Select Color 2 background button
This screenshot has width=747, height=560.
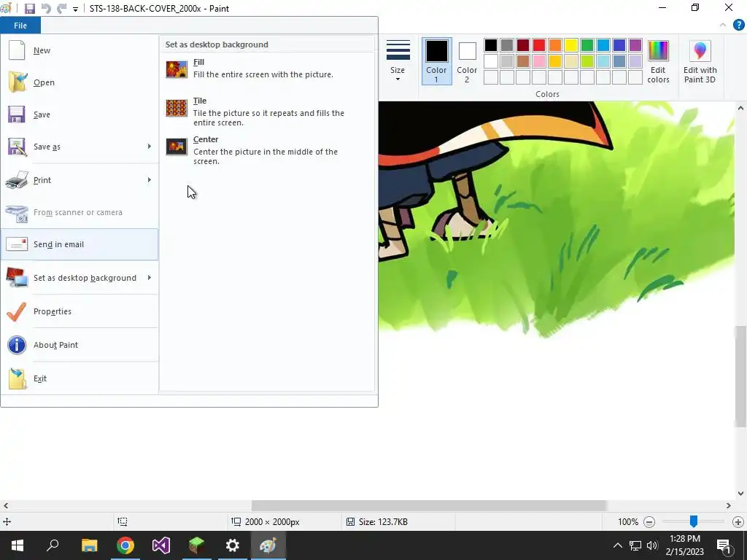pos(467,61)
